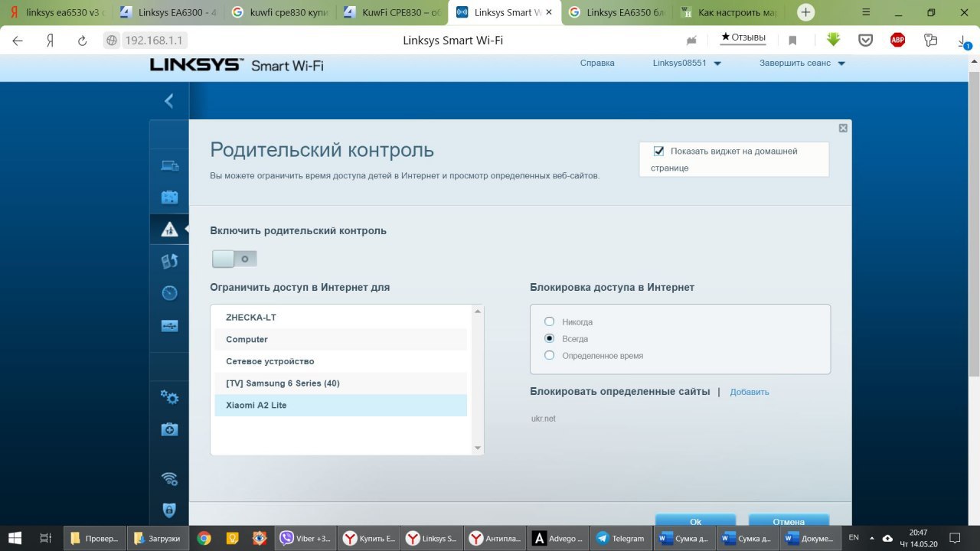
Task: Switch to kuwfi cpe830 купи tab
Action: (281, 12)
